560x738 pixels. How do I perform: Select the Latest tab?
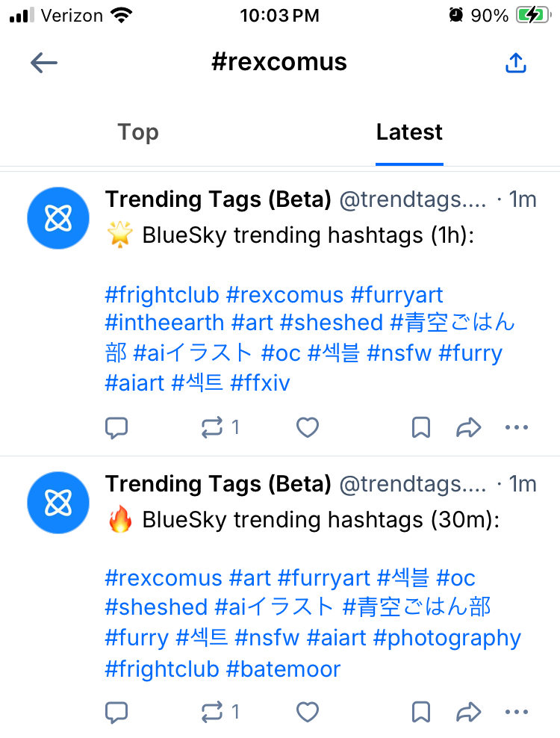click(x=409, y=133)
